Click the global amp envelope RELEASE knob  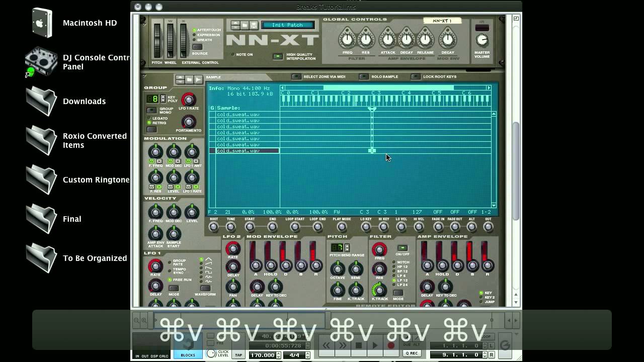tap(425, 40)
